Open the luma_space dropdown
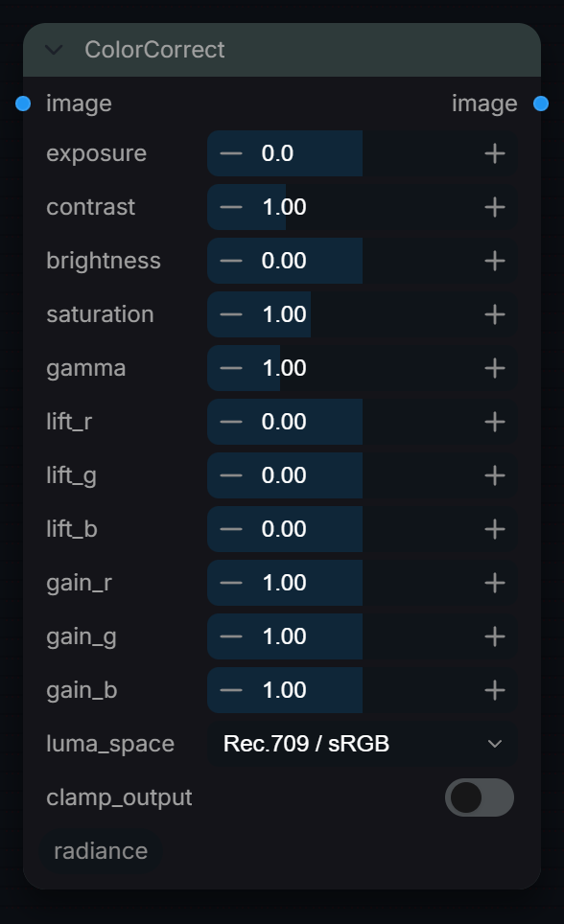Image resolution: width=564 pixels, height=924 pixels. click(x=363, y=744)
